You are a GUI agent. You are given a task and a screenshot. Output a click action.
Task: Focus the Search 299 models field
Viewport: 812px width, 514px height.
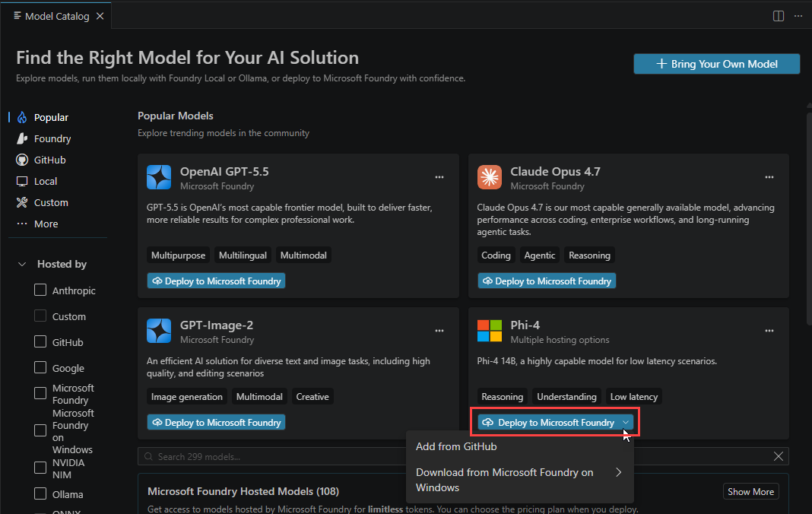click(464, 456)
